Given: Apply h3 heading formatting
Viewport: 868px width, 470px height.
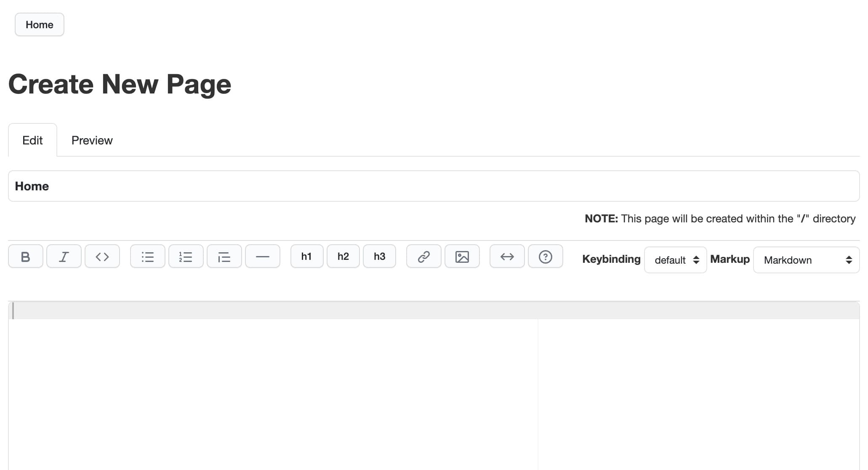Looking at the screenshot, I should (379, 256).
